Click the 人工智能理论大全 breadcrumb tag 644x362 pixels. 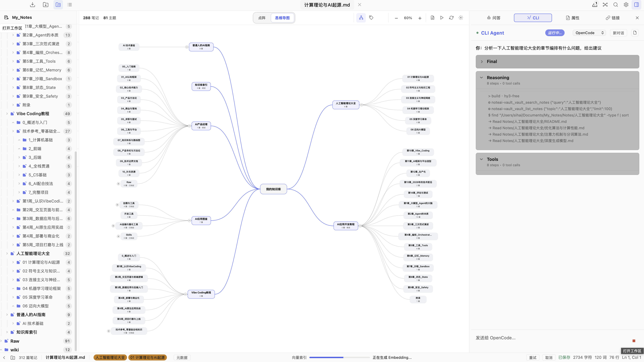pos(110,357)
